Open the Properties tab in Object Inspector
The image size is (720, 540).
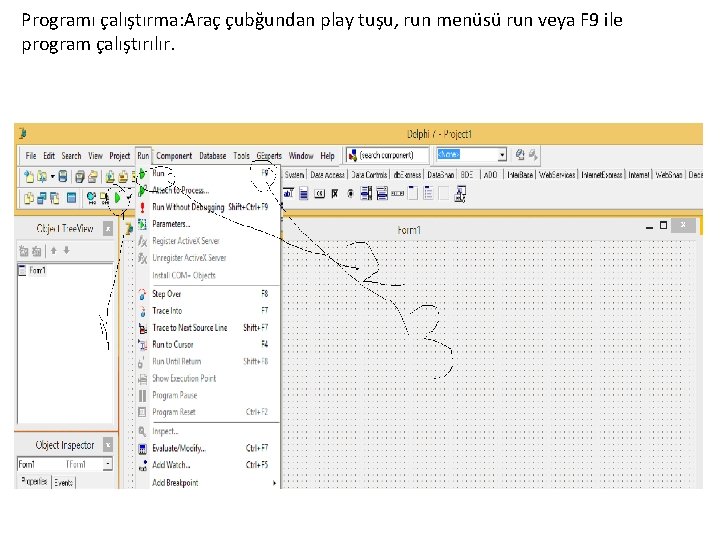click(34, 482)
